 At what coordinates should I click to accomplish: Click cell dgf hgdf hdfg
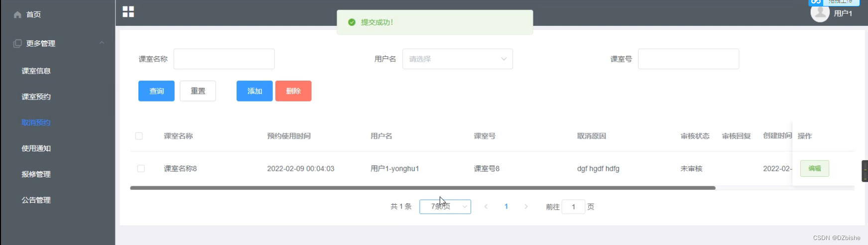[x=598, y=169]
